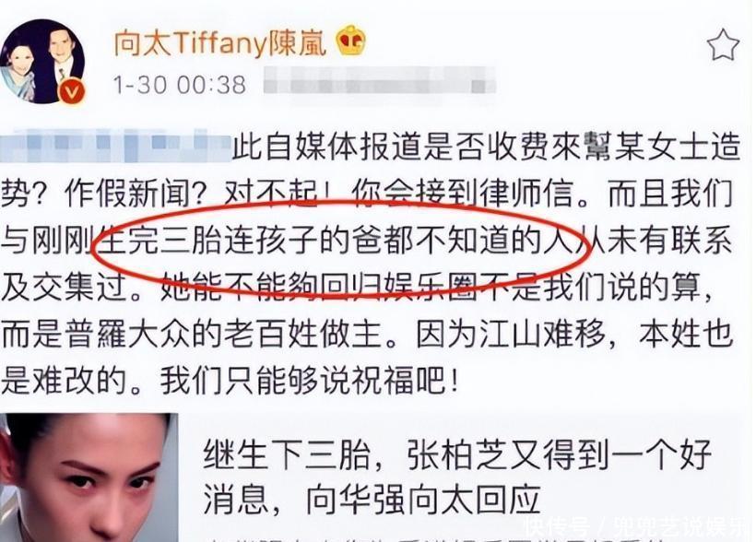Open the 向太Tiffany陳嵐 profile name link
Viewport: 756px width, 542px height.
click(219, 43)
